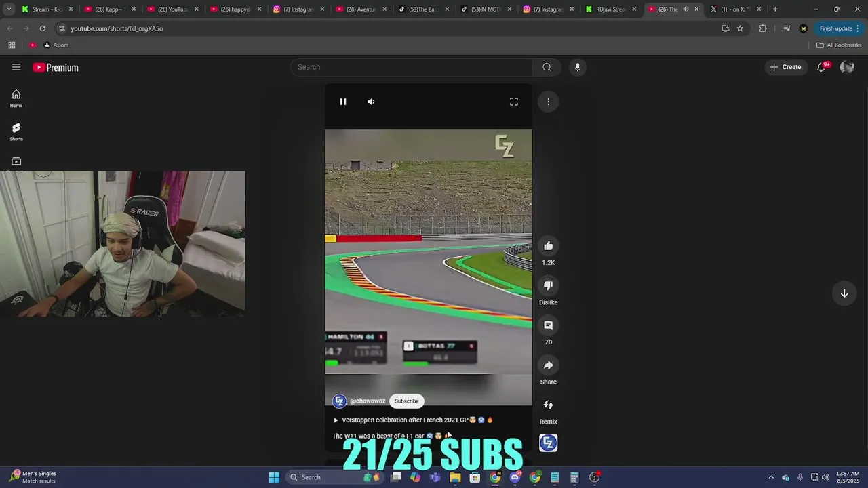Open the Axiom bookmark
Viewport: 868px width, 488px height.
pos(56,45)
